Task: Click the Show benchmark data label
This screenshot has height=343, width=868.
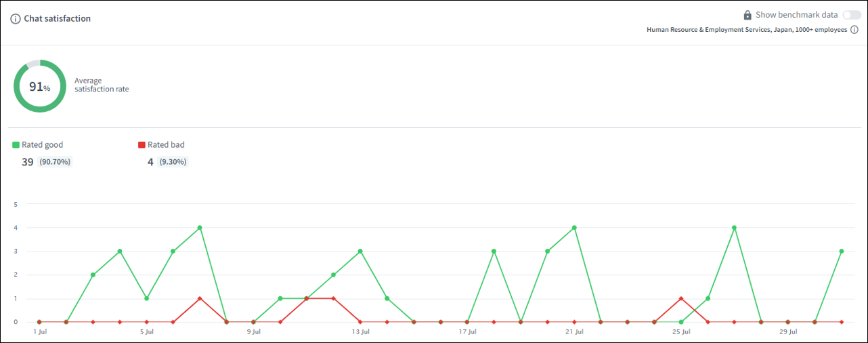Action: point(797,15)
